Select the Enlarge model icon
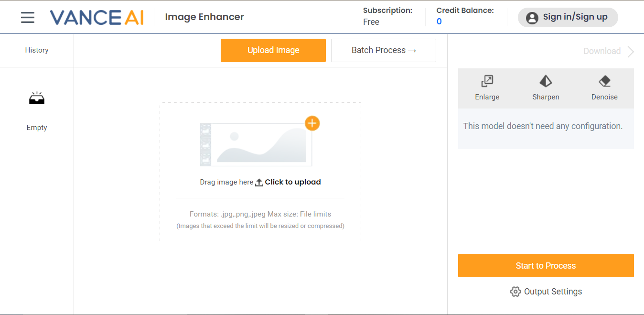The height and width of the screenshot is (315, 644). coord(487,81)
